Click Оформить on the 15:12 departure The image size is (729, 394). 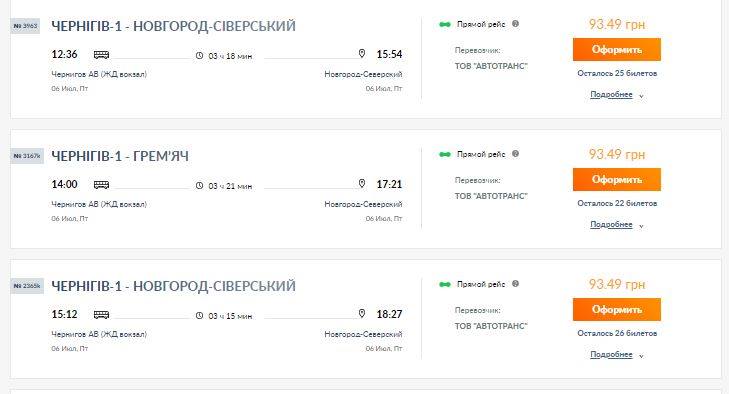coord(616,310)
